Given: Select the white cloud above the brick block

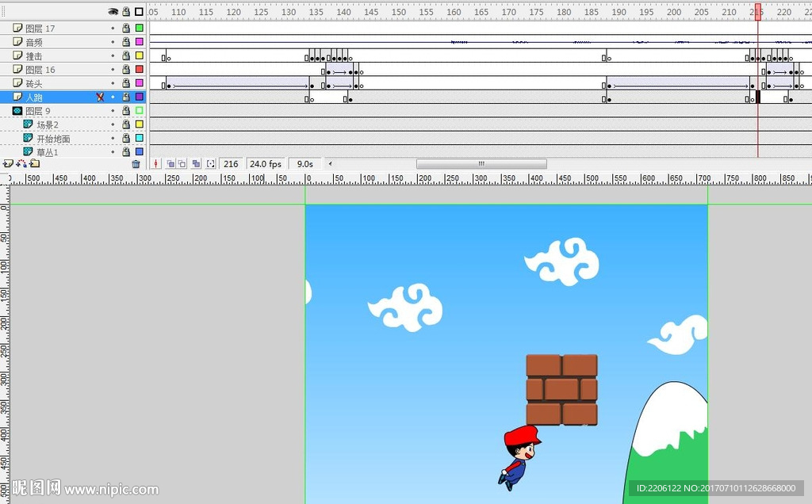Looking at the screenshot, I should pyautogui.click(x=562, y=262).
